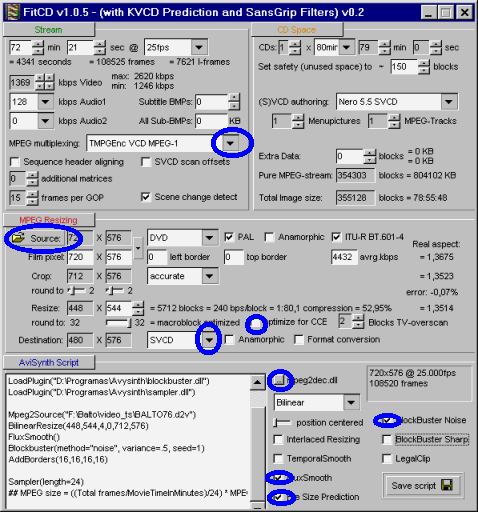Toggle the LegalClip checkbox
The width and height of the screenshot is (478, 512).
(x=386, y=459)
